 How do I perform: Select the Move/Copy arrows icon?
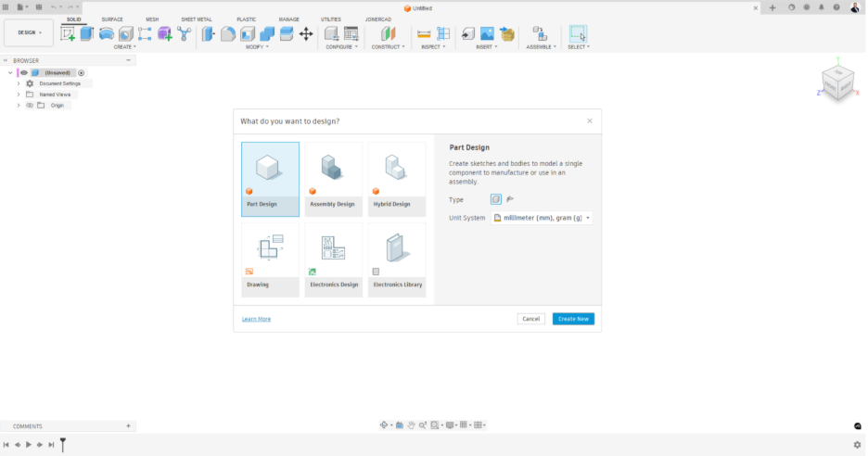[306, 33]
